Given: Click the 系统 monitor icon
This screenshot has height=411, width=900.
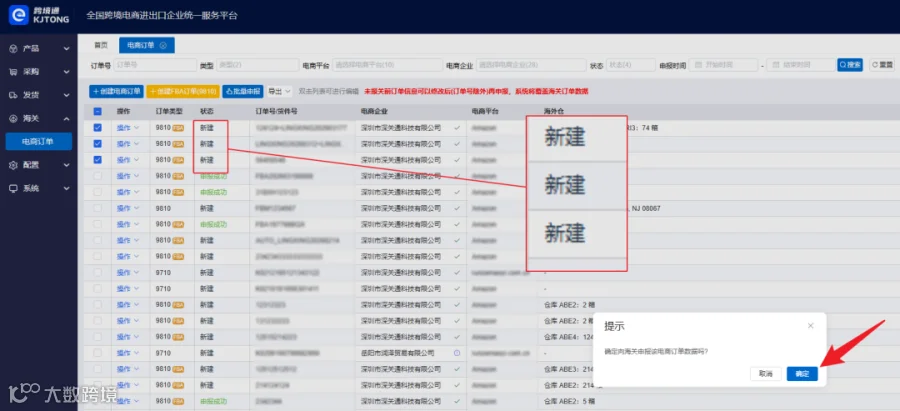Looking at the screenshot, I should (x=13, y=188).
